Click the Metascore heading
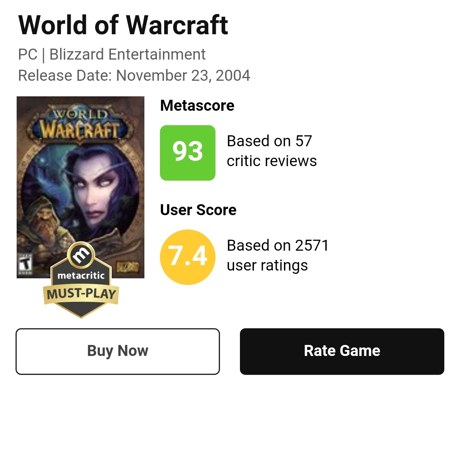 [x=197, y=105]
